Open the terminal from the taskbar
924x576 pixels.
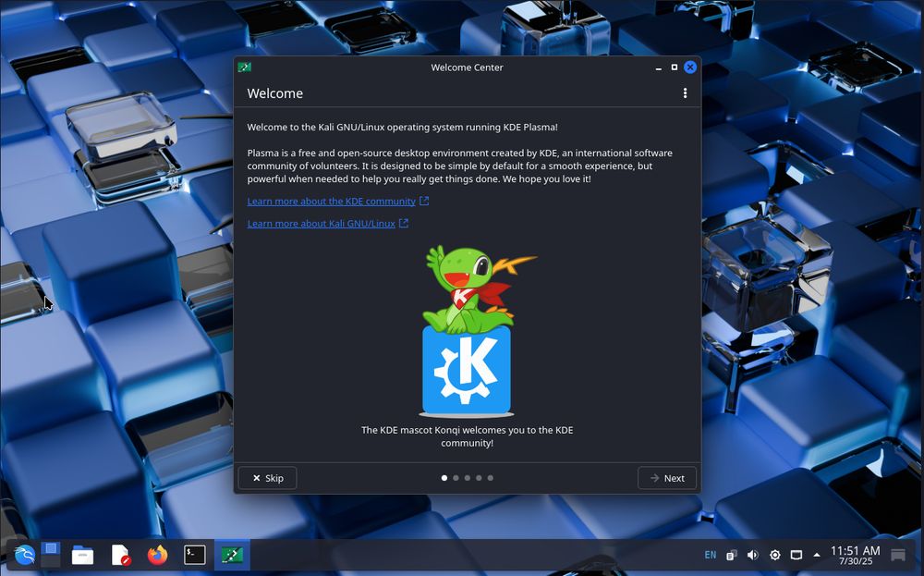(x=194, y=555)
